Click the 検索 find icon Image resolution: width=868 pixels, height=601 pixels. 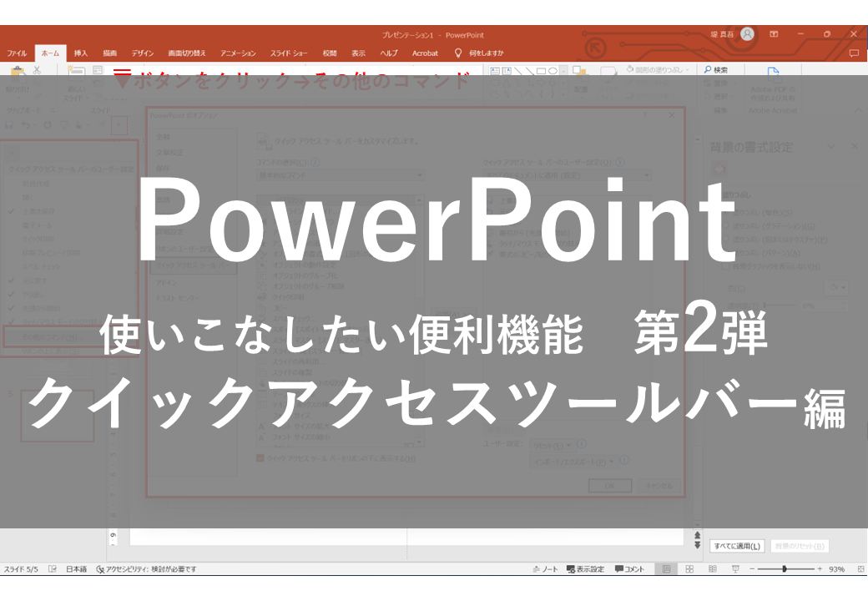(716, 70)
